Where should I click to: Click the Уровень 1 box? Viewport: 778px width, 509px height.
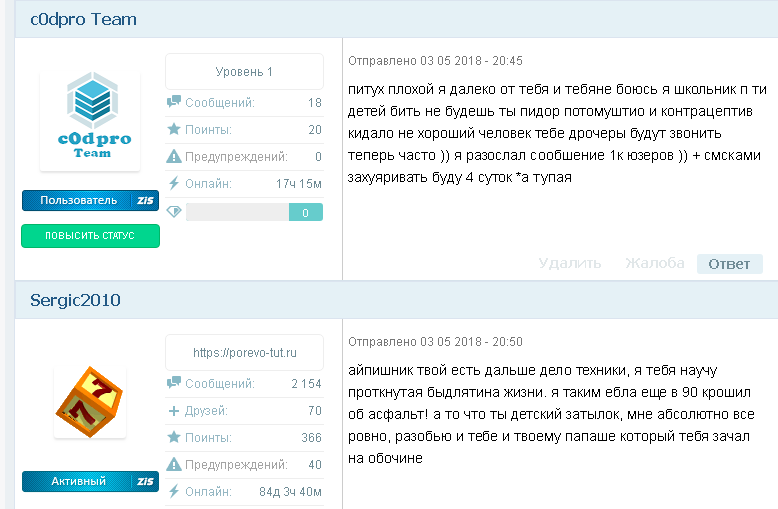tap(244, 72)
